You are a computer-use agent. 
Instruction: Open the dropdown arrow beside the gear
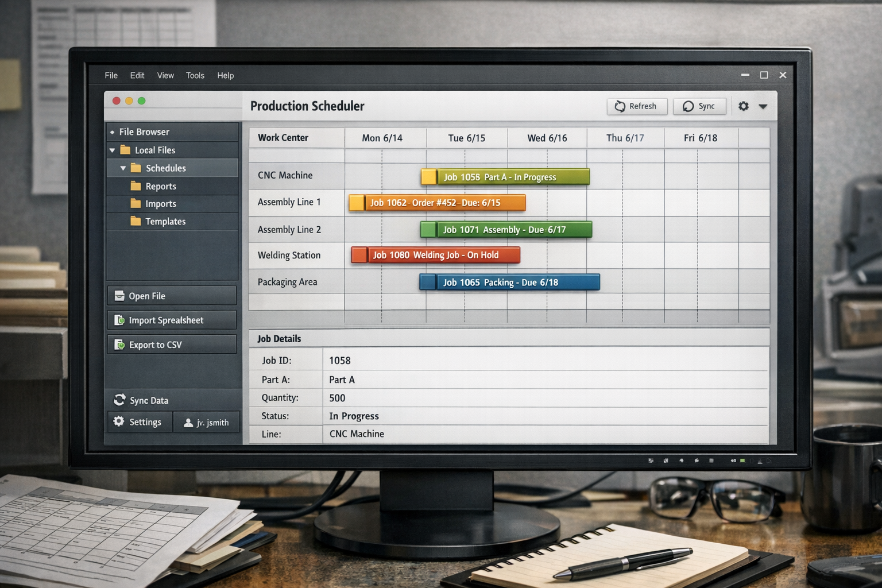[763, 106]
